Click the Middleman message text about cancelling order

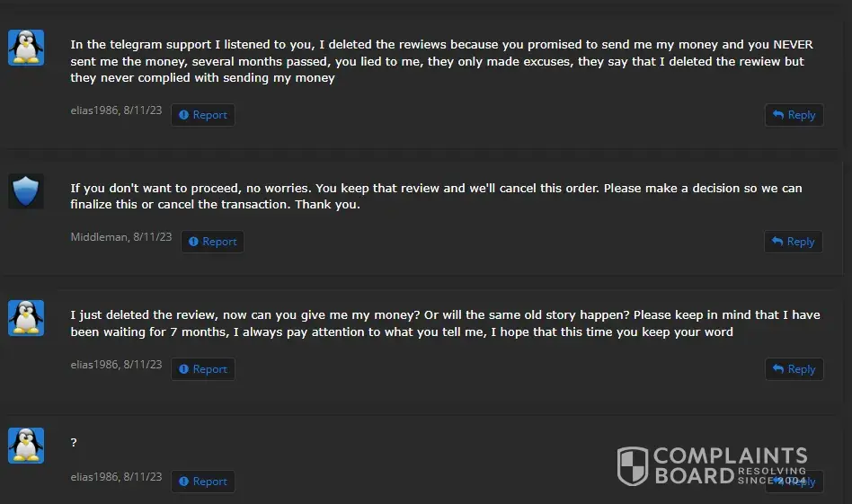(x=436, y=196)
